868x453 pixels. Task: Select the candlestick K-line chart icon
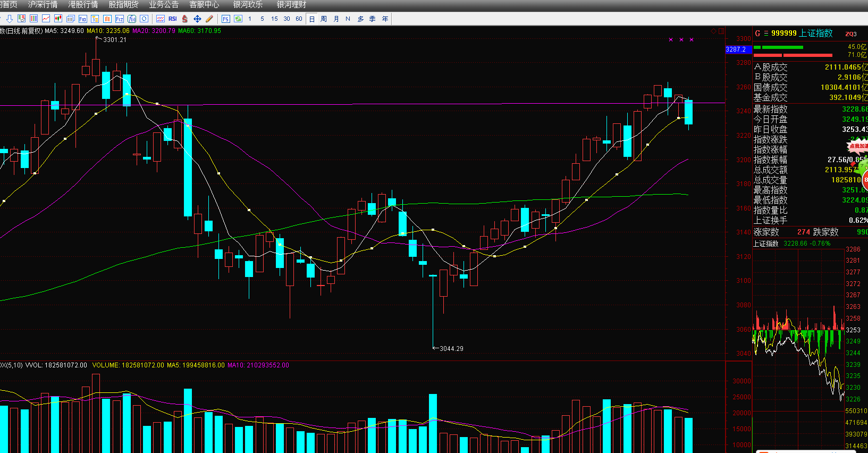point(58,19)
